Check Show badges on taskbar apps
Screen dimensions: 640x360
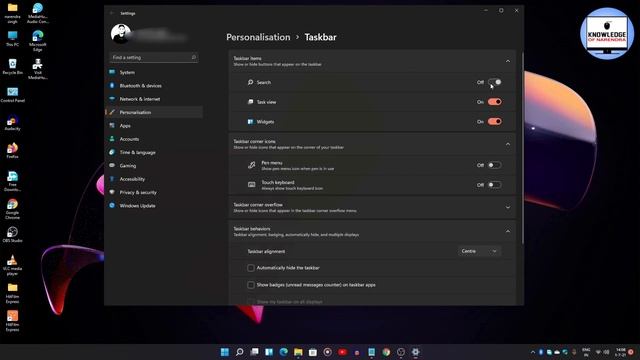coord(251,285)
